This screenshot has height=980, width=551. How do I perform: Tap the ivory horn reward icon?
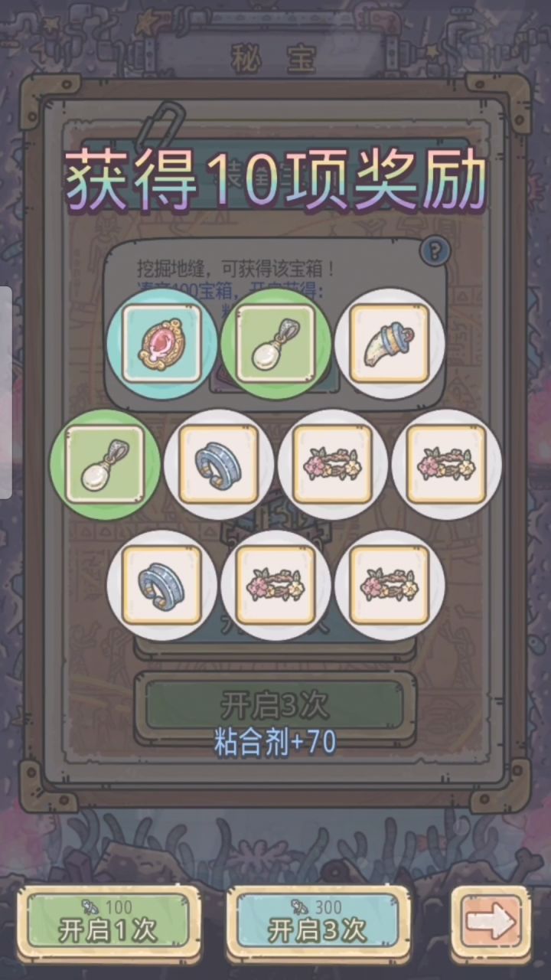[x=390, y=344]
